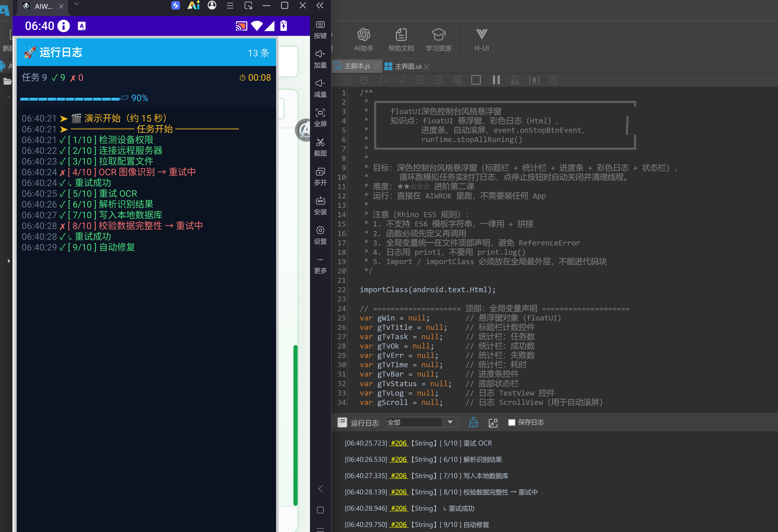The width and height of the screenshot is (778, 532).
Task: Collapse the emulator sidebar with double chevron
Action: pyautogui.click(x=320, y=5)
